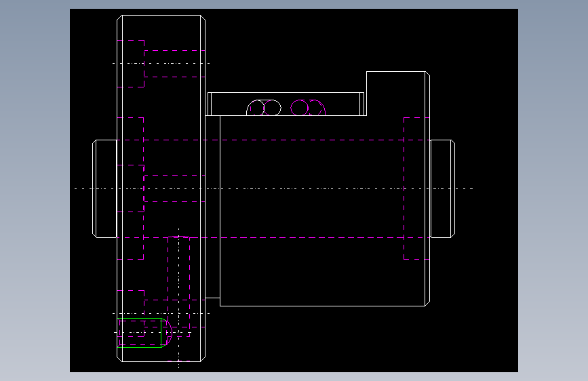Image resolution: width=588 pixels, height=381 pixels.
Task: Select the vertical dashed hole above set screw
Action: pos(178,286)
